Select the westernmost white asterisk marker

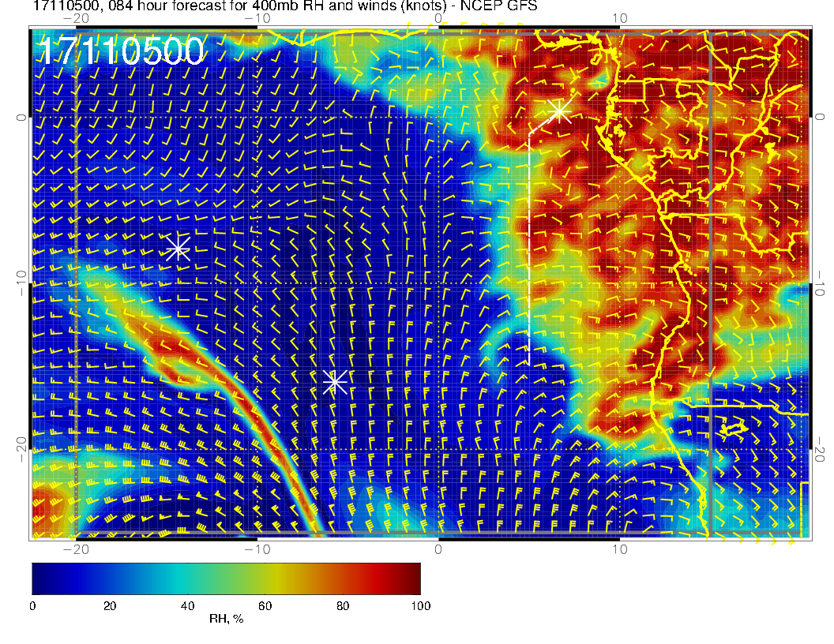178,248
